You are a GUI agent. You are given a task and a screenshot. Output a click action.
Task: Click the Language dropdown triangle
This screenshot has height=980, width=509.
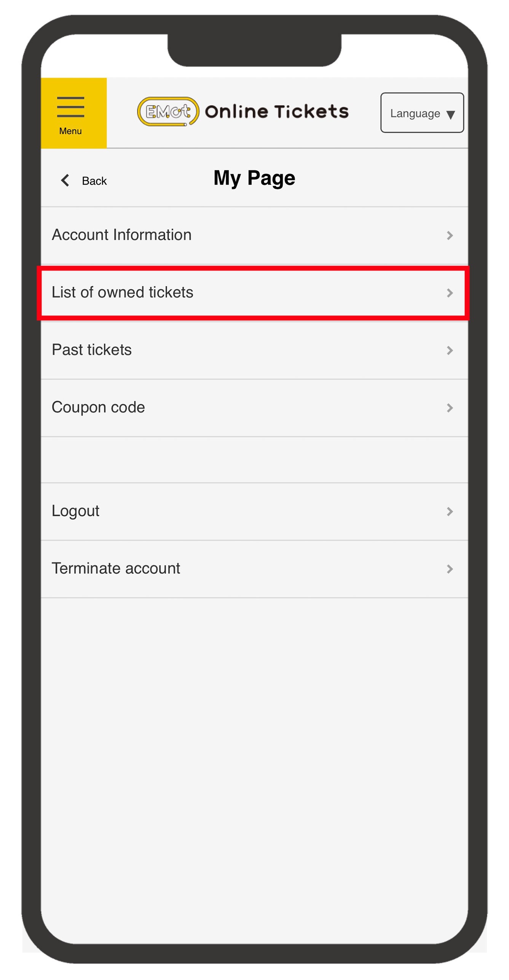[451, 115]
